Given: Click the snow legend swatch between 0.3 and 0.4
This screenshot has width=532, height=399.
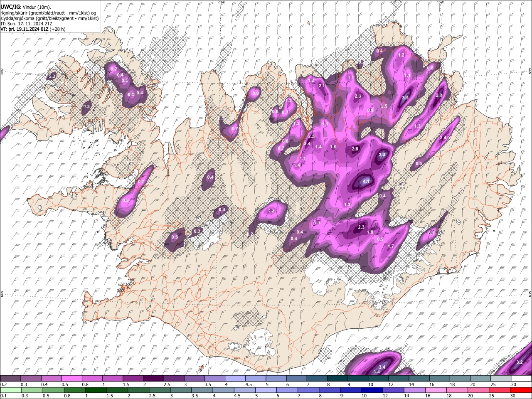Looking at the screenshot, I should [x=32, y=379].
